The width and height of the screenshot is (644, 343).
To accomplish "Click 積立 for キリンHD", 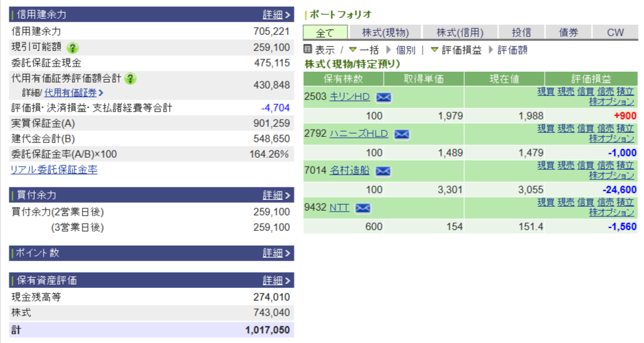I will coord(625,91).
